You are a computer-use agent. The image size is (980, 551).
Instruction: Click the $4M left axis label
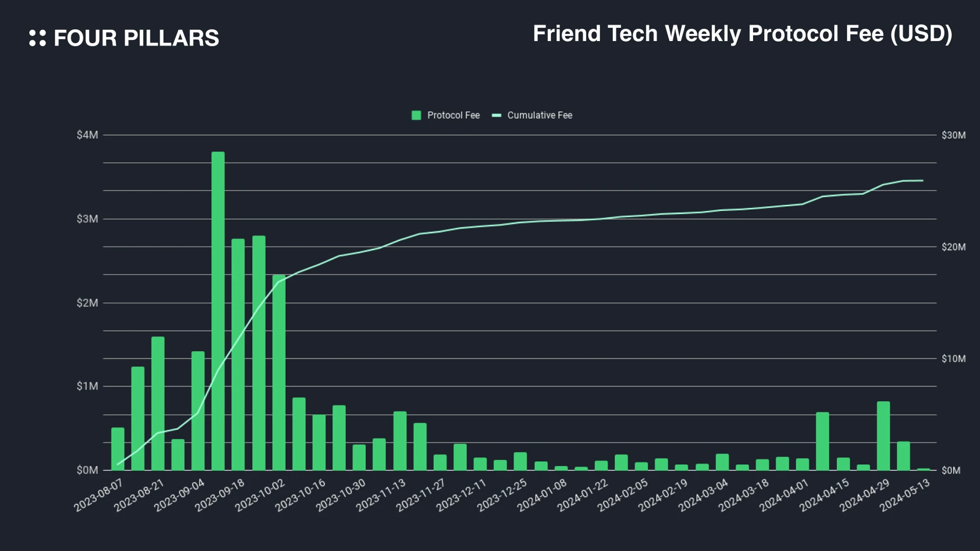point(87,135)
